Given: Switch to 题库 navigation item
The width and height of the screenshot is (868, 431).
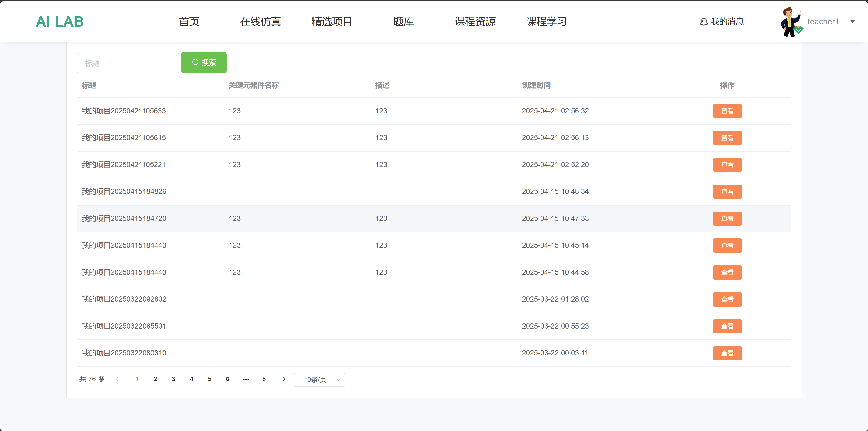Looking at the screenshot, I should pos(403,22).
